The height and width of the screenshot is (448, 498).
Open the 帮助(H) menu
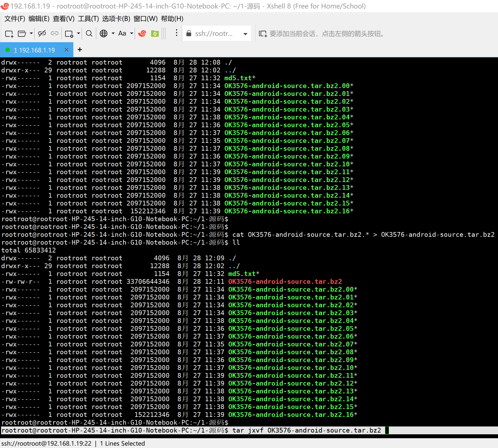pos(172,19)
